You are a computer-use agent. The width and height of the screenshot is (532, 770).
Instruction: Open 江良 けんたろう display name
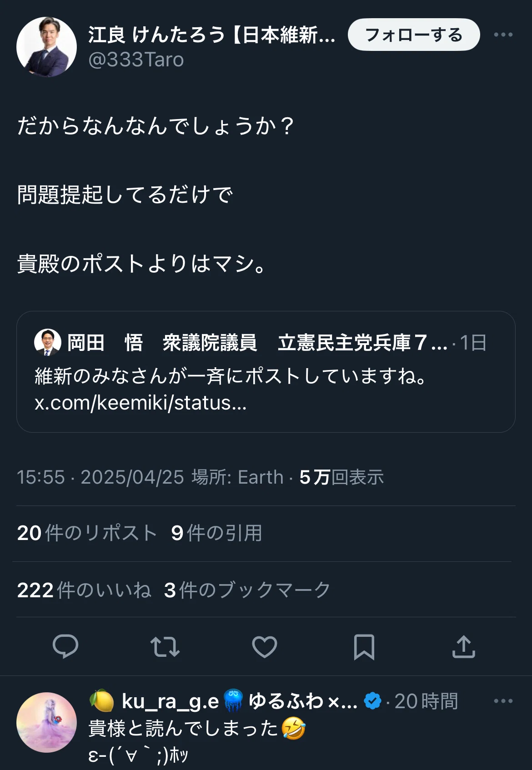click(x=212, y=35)
